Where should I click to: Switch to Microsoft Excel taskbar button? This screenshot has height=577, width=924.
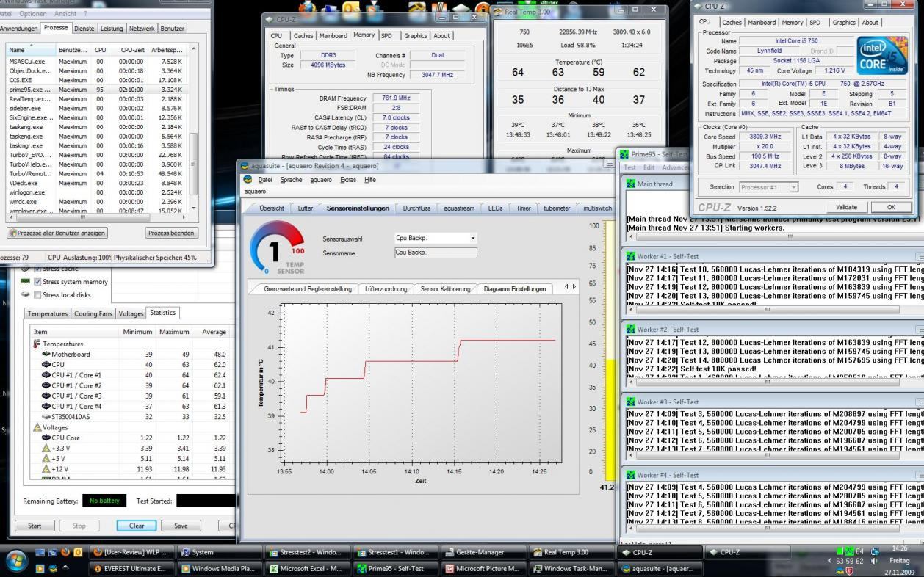pyautogui.click(x=307, y=568)
